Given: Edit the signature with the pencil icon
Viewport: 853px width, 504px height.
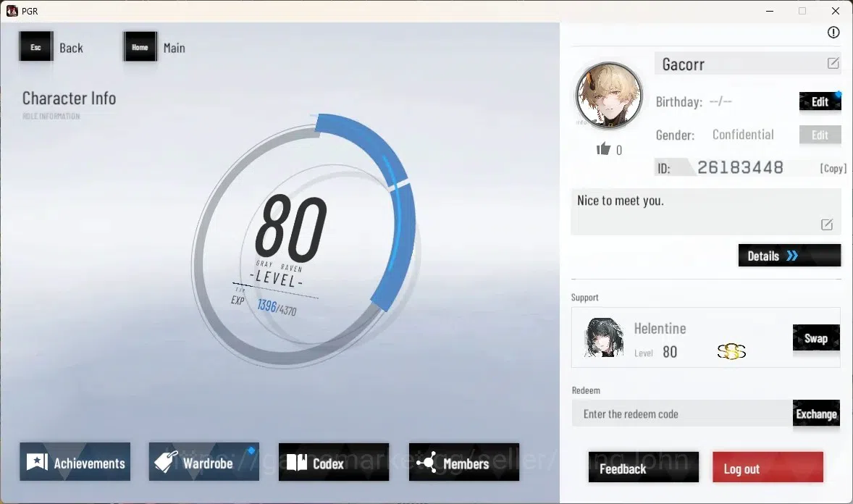Looking at the screenshot, I should (x=826, y=224).
